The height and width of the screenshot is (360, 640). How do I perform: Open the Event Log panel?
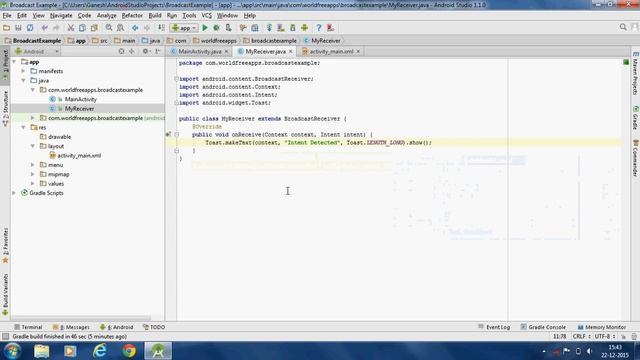click(x=494, y=327)
